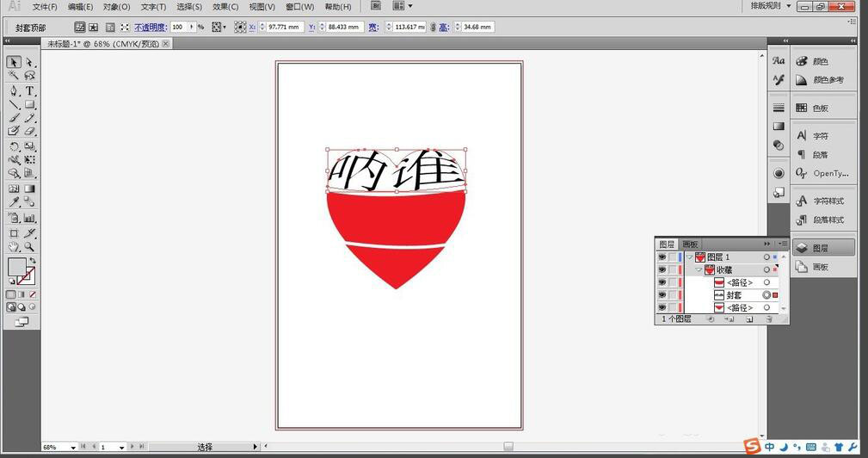This screenshot has width=868, height=458.
Task: Click Edit Contents button in control bar
Action: pos(94,27)
